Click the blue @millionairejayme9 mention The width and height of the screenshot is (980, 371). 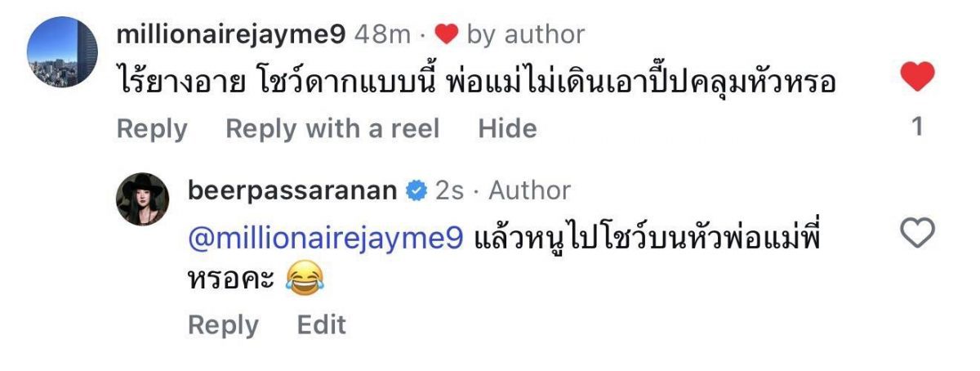[x=327, y=238]
